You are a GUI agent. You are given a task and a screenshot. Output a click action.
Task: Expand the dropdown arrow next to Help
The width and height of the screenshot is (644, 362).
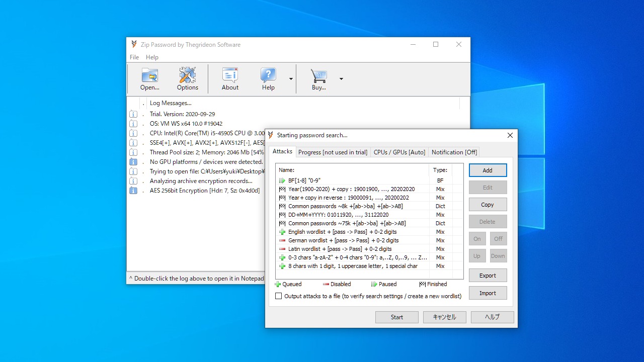point(291,79)
